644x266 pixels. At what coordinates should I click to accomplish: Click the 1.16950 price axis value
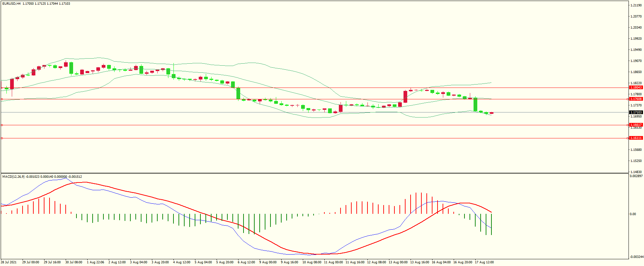tap(636, 117)
